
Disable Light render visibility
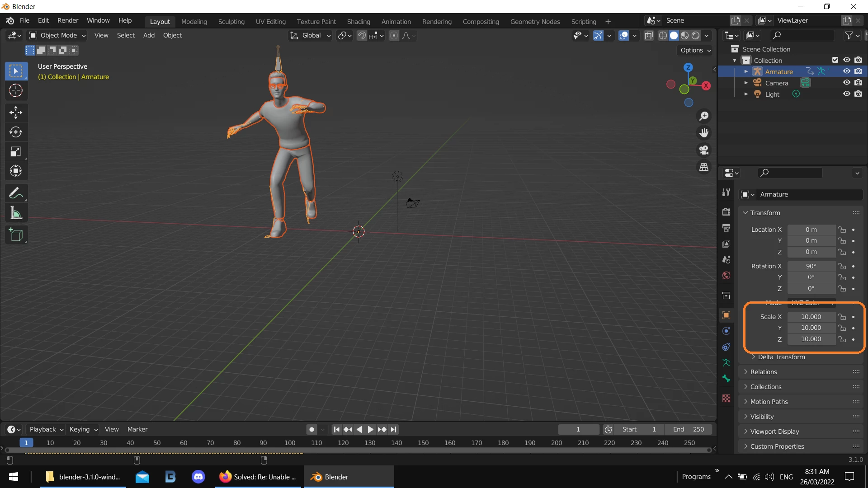pos(859,94)
